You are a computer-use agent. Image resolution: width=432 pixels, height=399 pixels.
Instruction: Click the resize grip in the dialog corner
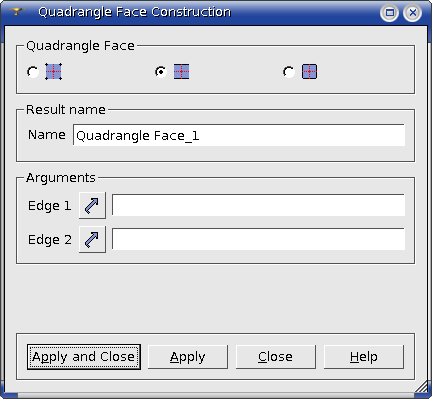pos(422,387)
